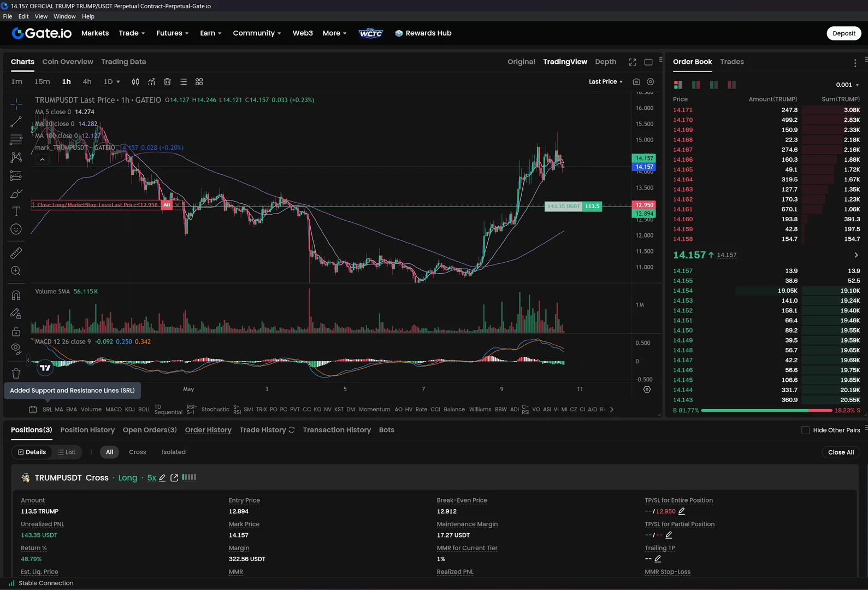The height and width of the screenshot is (590, 868).
Task: Share the TRUMPUSDT position
Action: (174, 478)
